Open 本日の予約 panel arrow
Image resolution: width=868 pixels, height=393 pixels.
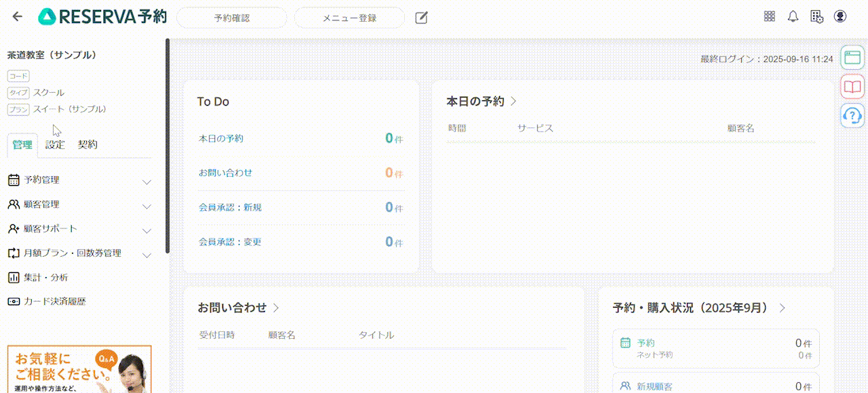(x=513, y=101)
